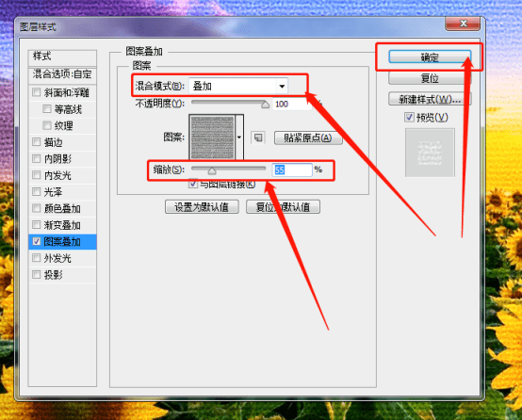
Task: Click the 贴紧原点 snap to origin button
Action: click(x=308, y=137)
